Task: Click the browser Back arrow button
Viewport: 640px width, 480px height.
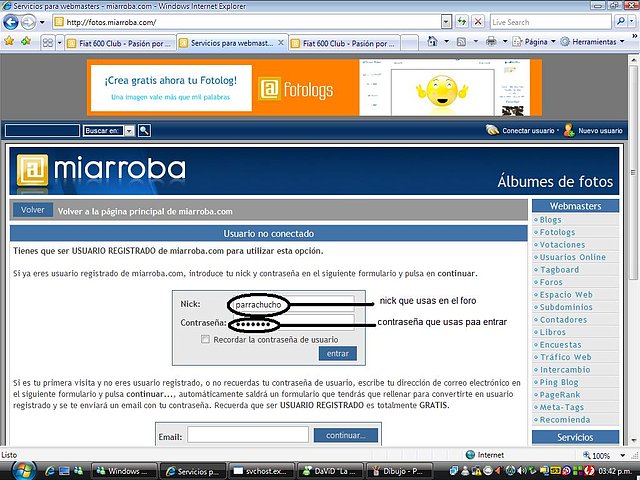Action: pyautogui.click(x=11, y=22)
